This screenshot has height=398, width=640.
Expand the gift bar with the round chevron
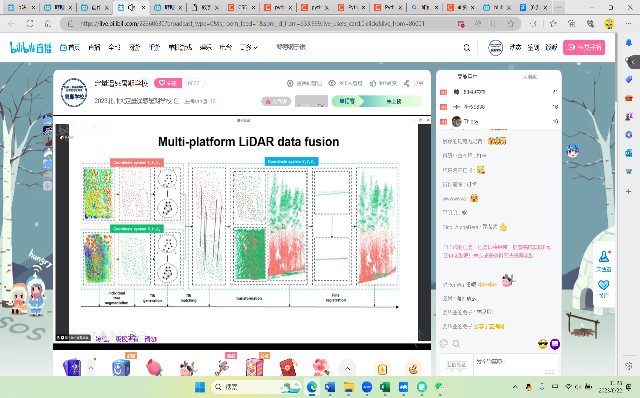pos(347,369)
